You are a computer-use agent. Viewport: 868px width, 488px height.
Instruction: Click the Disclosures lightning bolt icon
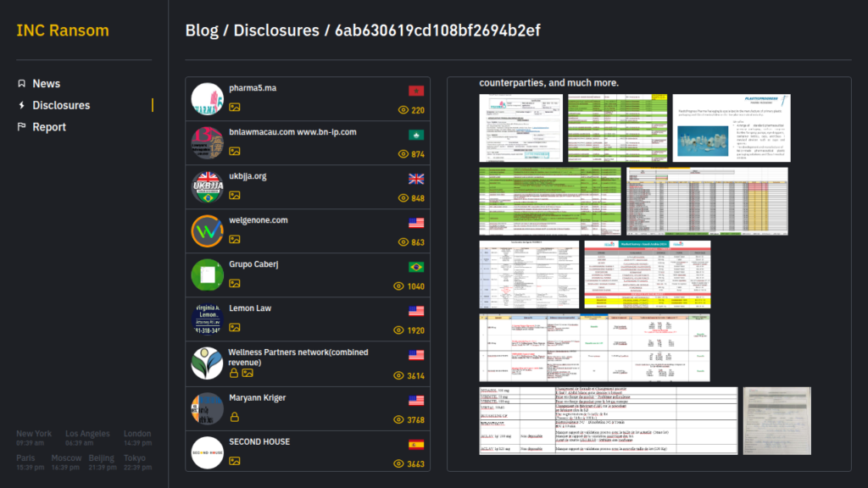coord(21,105)
